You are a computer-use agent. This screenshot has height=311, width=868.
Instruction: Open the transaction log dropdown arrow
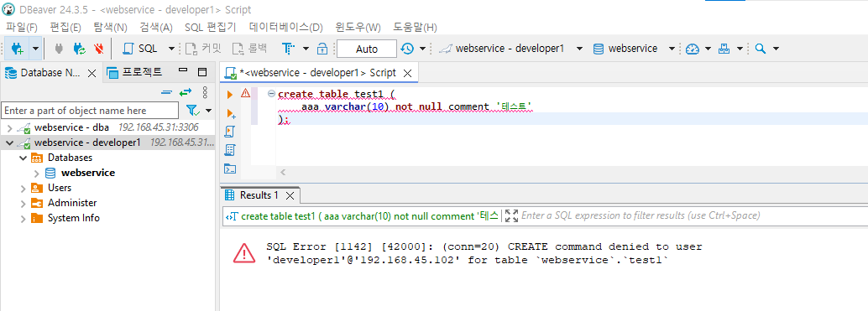pyautogui.click(x=422, y=49)
